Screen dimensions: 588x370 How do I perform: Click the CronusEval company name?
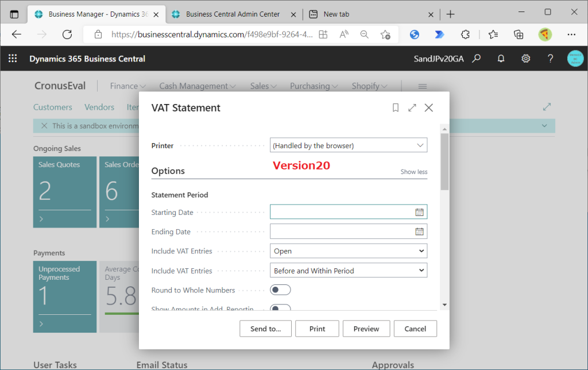point(60,86)
